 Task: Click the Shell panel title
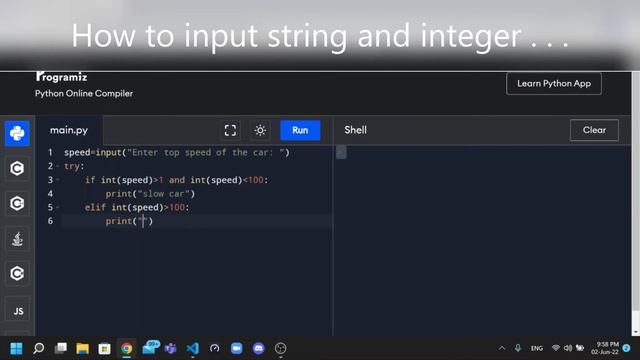point(356,130)
